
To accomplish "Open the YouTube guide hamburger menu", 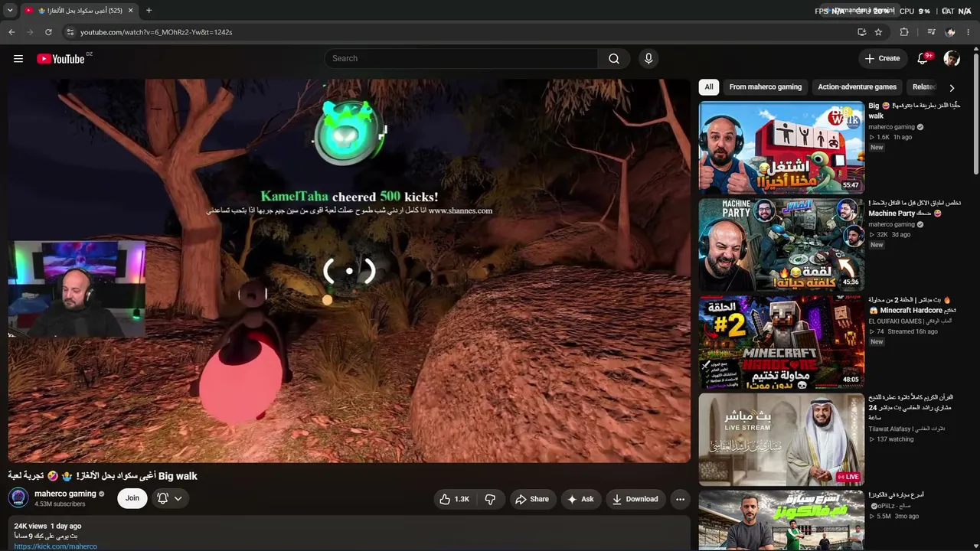I will [x=18, y=59].
